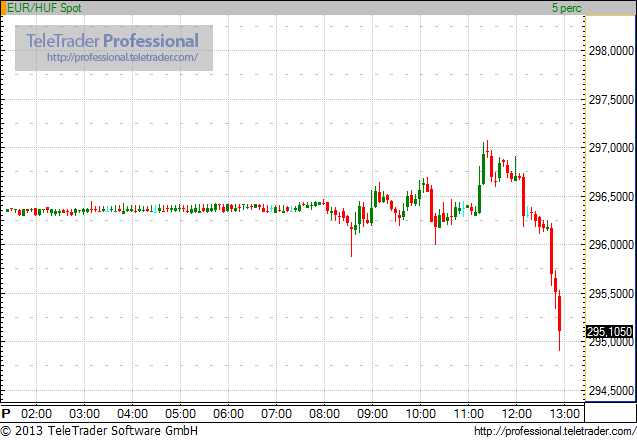Click the 06:00 time axis label
The width and height of the screenshot is (637, 440).
click(x=228, y=414)
